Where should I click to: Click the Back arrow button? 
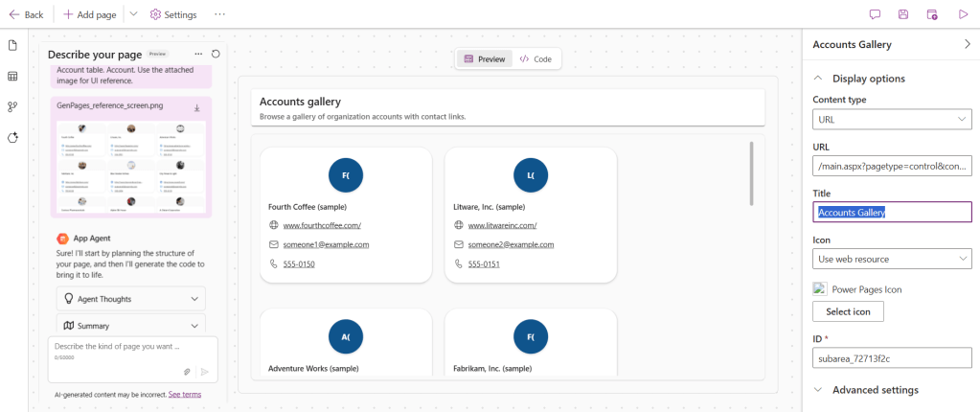coord(26,14)
